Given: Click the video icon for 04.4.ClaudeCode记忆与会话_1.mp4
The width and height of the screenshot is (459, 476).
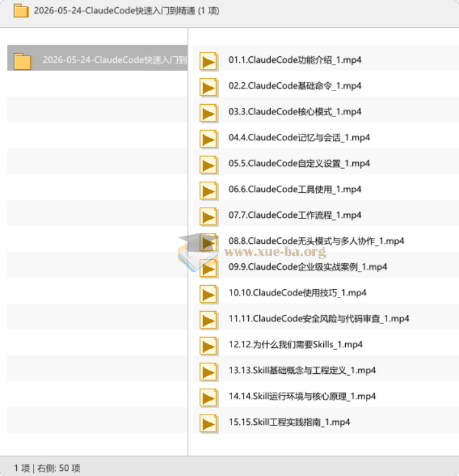Looking at the screenshot, I should click(x=208, y=139).
